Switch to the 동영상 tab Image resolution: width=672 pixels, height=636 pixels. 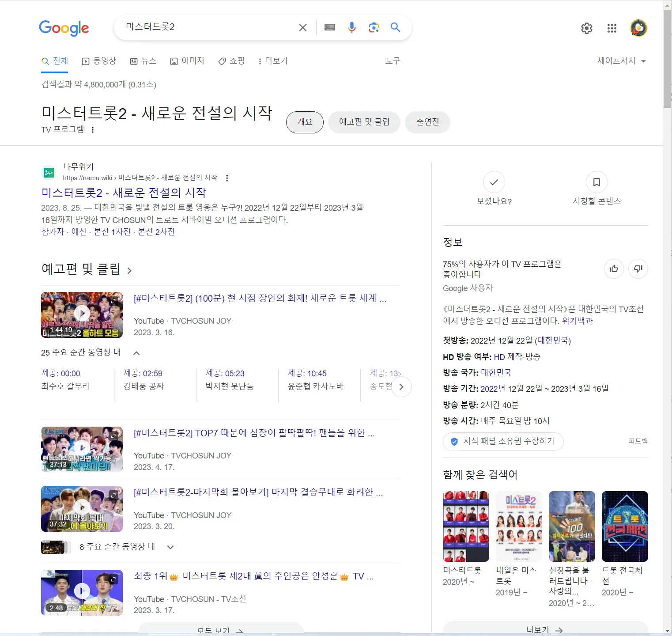99,61
